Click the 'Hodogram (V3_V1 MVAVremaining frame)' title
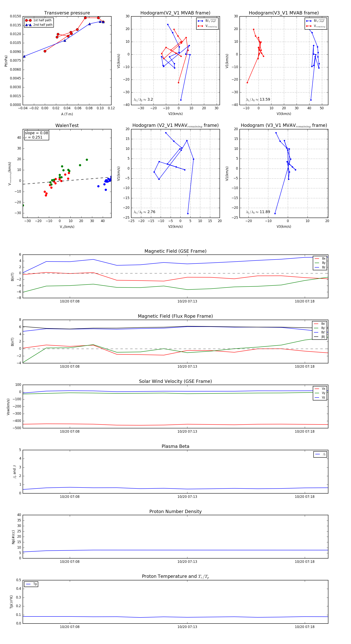 284,125
